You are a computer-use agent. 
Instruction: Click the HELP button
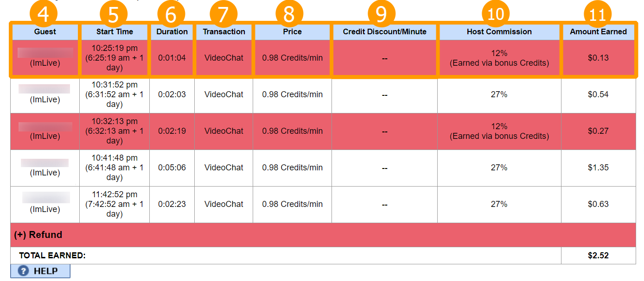pos(40,271)
